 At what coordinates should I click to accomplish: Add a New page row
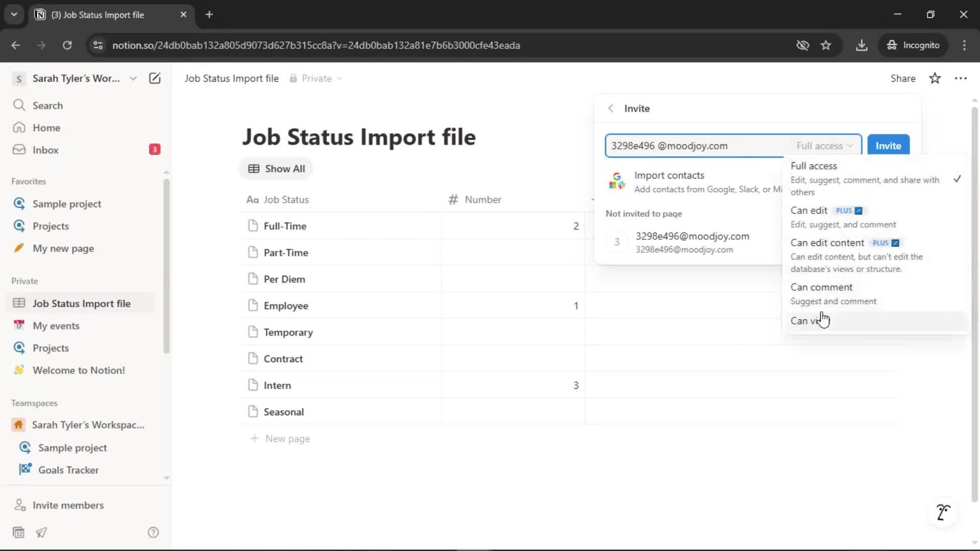[280, 438]
